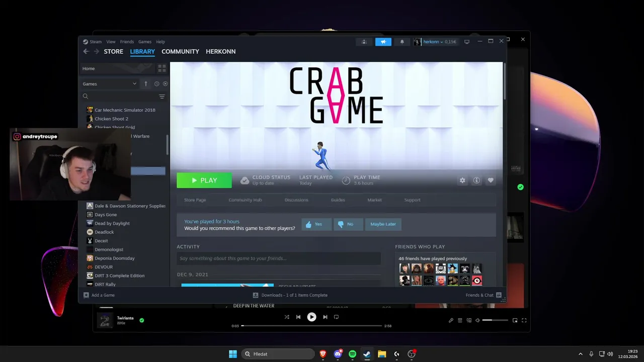Viewport: 644px width, 362px height.
Task: Select Car Mechanic Simulator 2018 in library
Action: coord(125,110)
